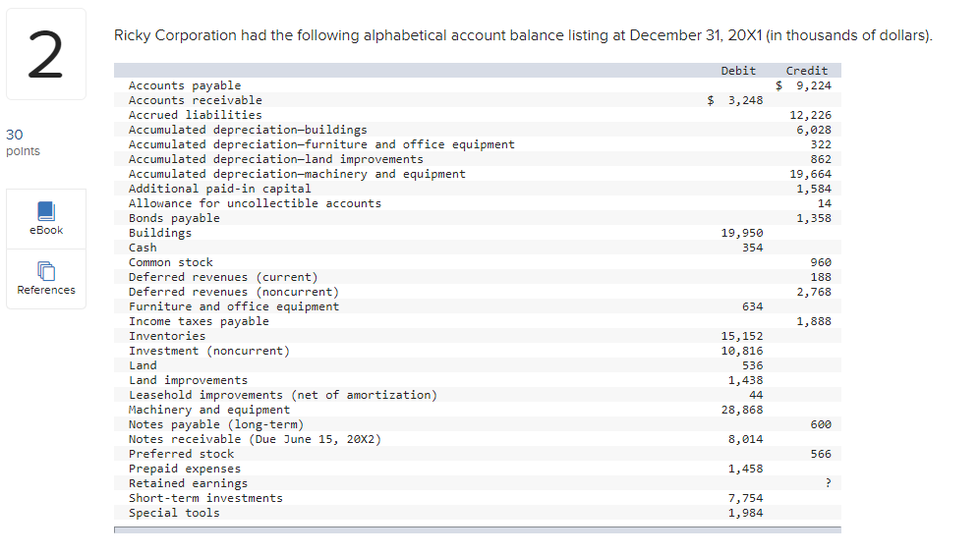Select the Common stock row label
The image size is (980, 554).
tap(171, 262)
